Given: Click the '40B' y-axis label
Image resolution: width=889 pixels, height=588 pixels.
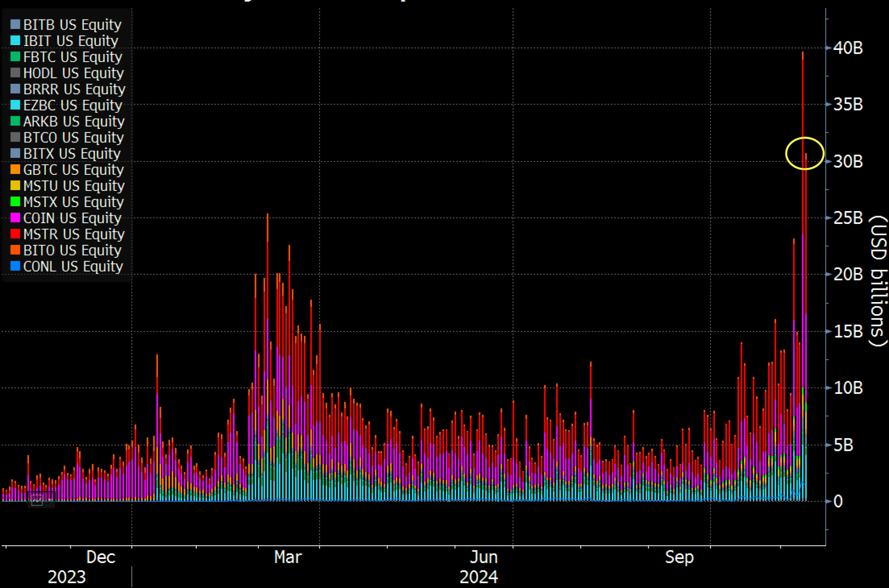Looking at the screenshot, I should [848, 48].
